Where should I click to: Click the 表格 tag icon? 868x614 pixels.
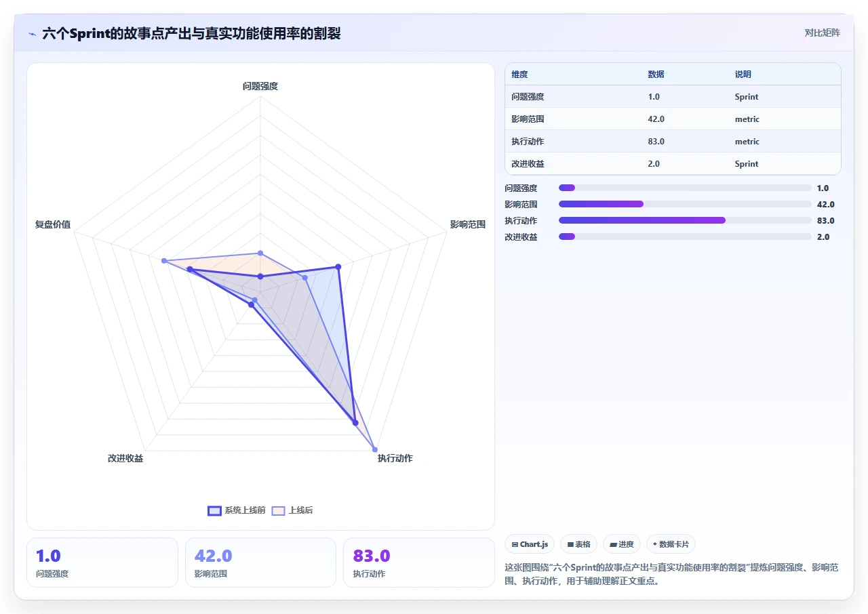(570, 544)
